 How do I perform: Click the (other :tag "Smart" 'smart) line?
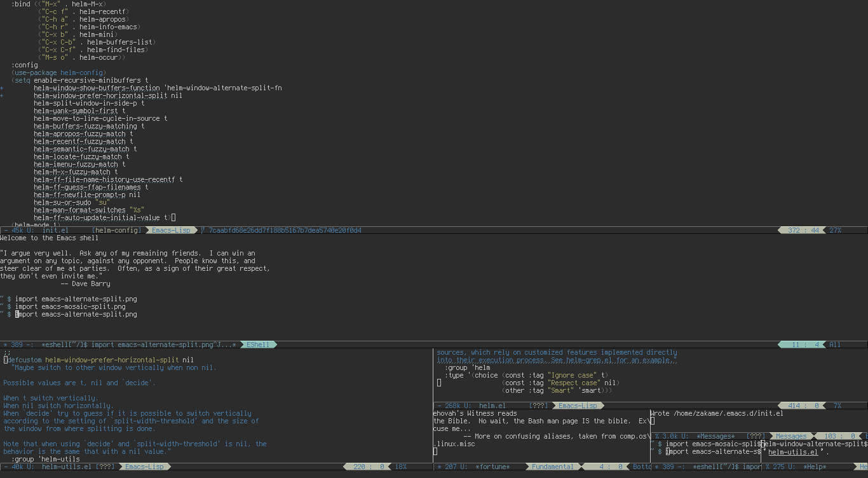(x=557, y=390)
